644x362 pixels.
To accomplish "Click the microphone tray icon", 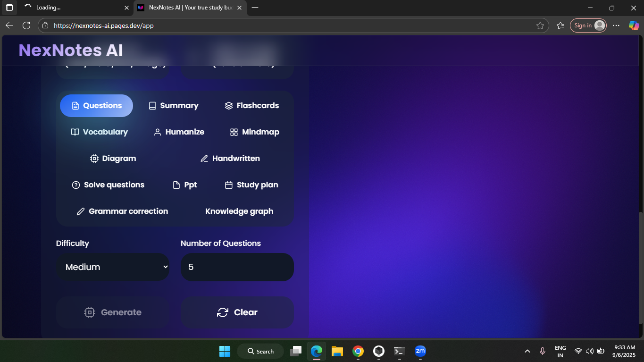I will 543,351.
